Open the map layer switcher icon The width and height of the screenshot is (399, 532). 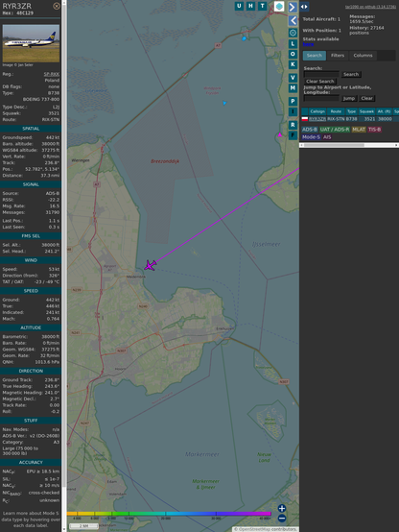click(x=279, y=6)
